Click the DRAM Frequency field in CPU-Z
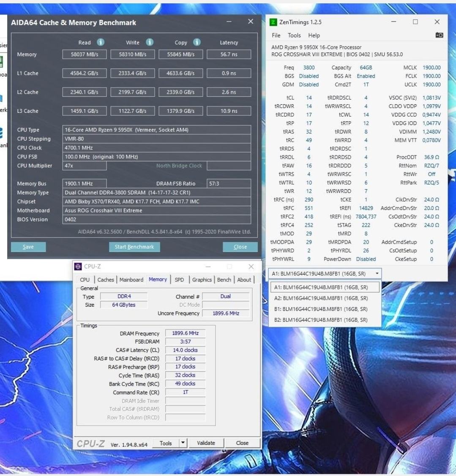456x476 pixels. [x=186, y=333]
